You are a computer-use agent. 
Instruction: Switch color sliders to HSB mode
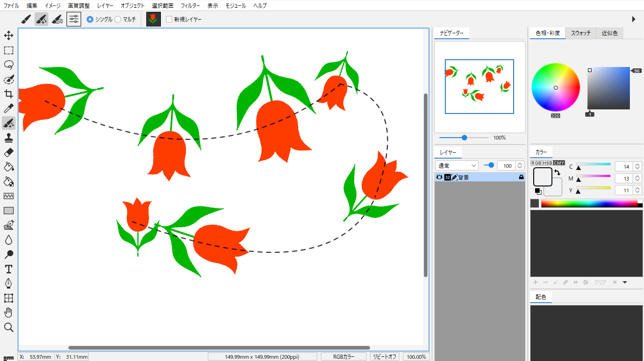[x=547, y=163]
